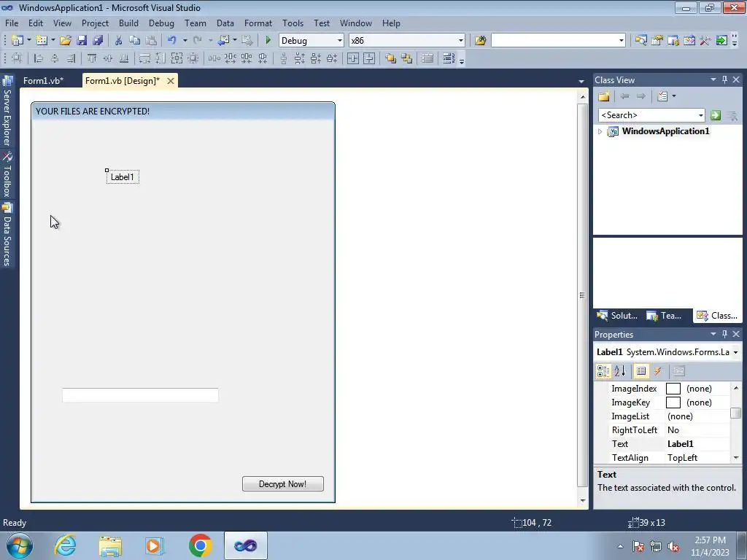The image size is (747, 560).
Task: Click the green Class View search go button
Action: pos(715,115)
